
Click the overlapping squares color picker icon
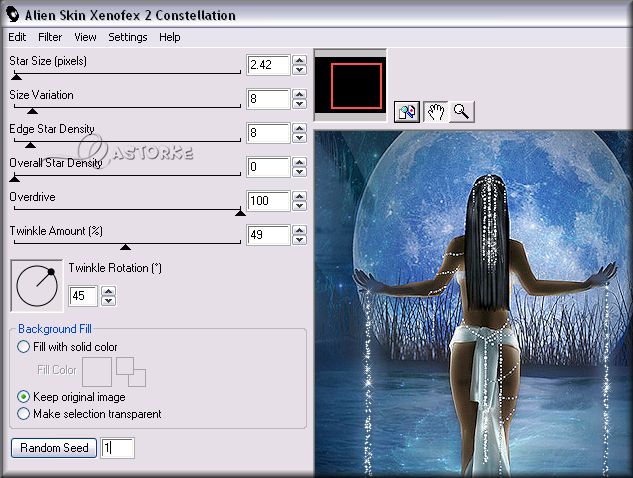(x=131, y=372)
